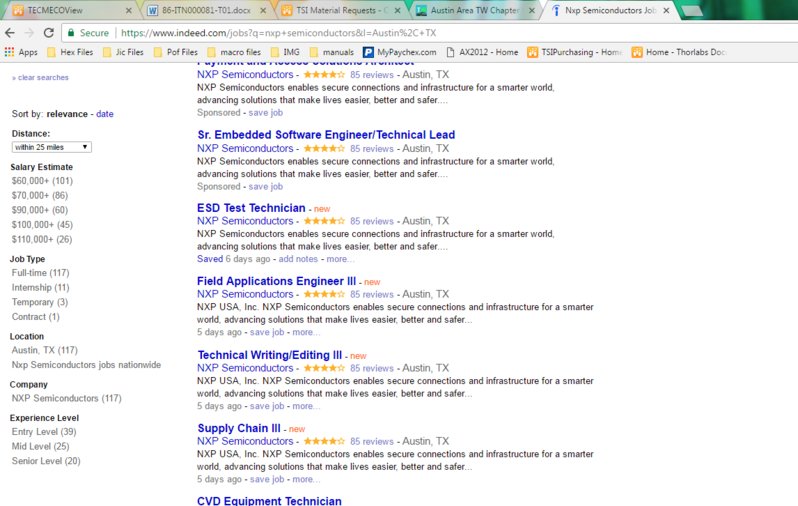This screenshot has height=506, width=798.
Task: Filter salary by $100,000+
Action: (x=42, y=225)
